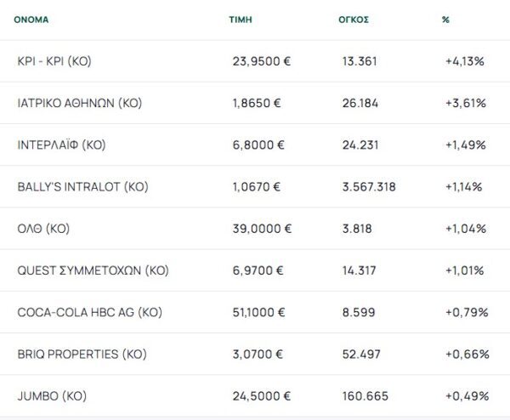This screenshot has width=510, height=420.
Task: Open BRIQ PROPERTIES (ΚΟ) stock details
Action: pyautogui.click(x=81, y=354)
